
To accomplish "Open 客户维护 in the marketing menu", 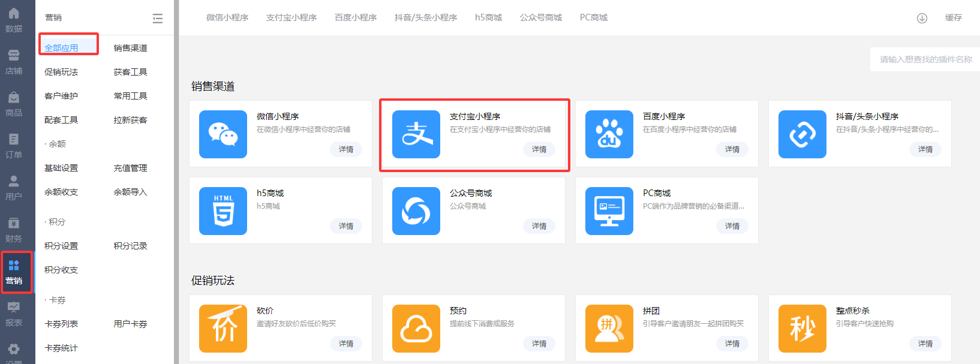I will coord(61,96).
